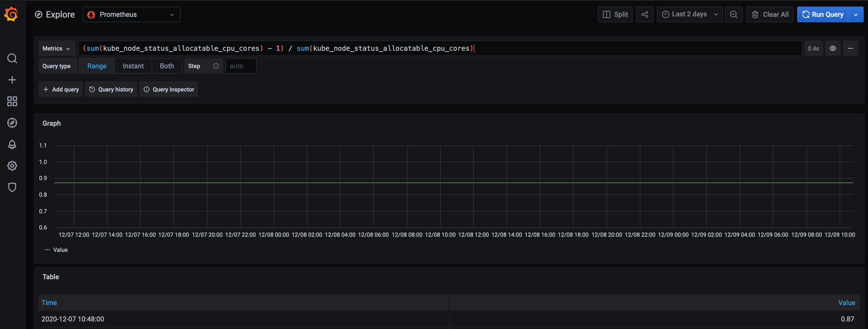Switch query type to Instant

pyautogui.click(x=133, y=66)
